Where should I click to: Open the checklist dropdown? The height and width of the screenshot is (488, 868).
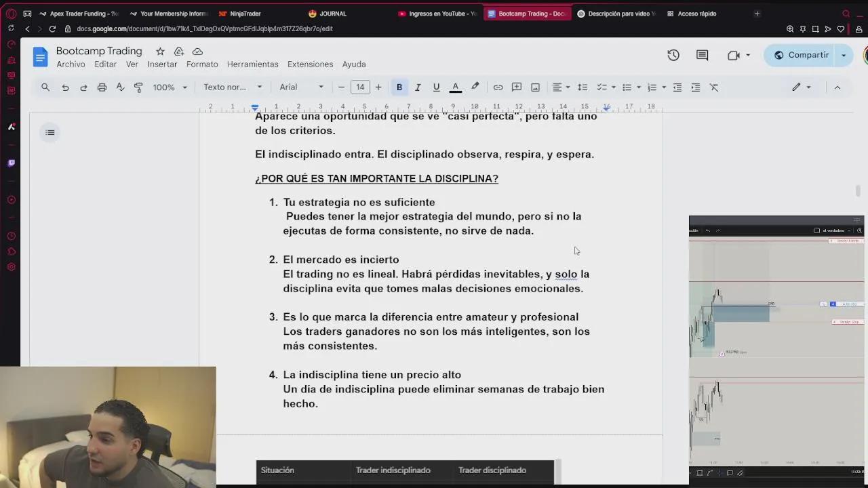605,87
